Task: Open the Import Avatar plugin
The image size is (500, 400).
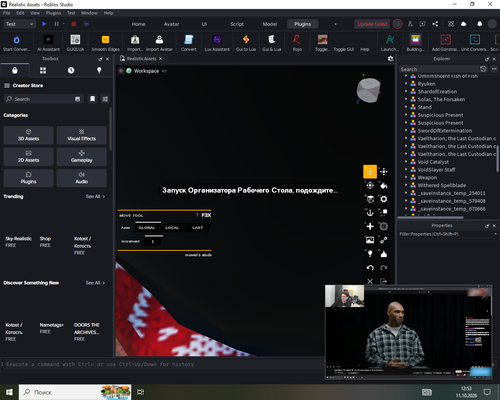Action: tap(159, 40)
